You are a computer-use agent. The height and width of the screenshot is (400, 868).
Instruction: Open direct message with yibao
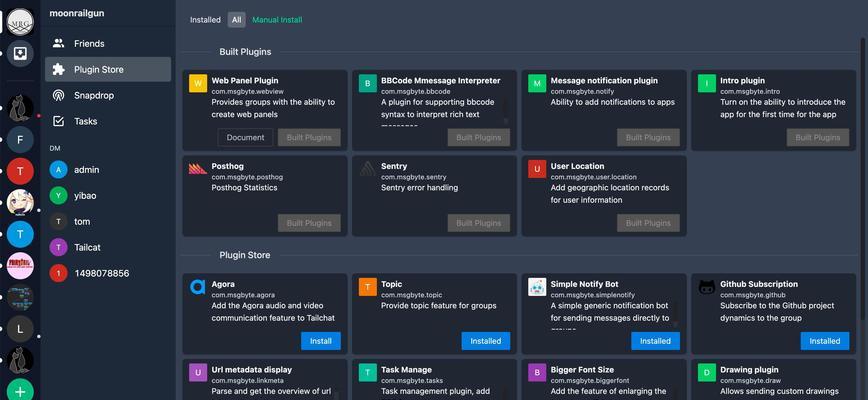pos(108,196)
